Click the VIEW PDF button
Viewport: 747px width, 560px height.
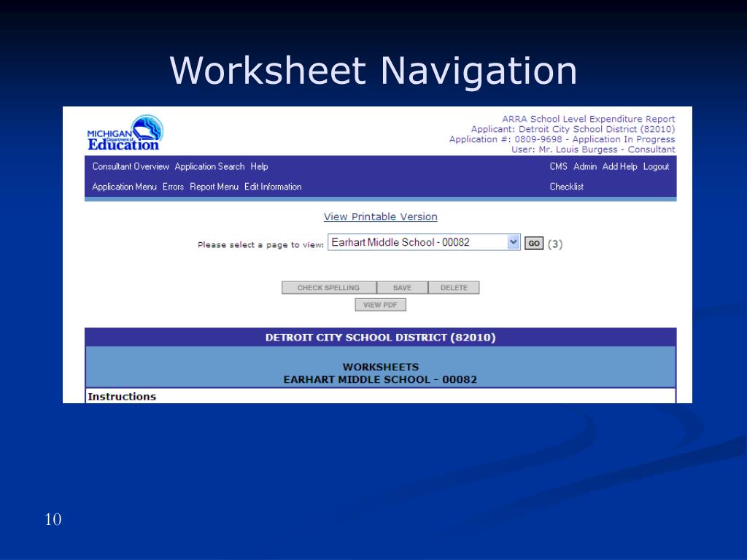(x=380, y=305)
